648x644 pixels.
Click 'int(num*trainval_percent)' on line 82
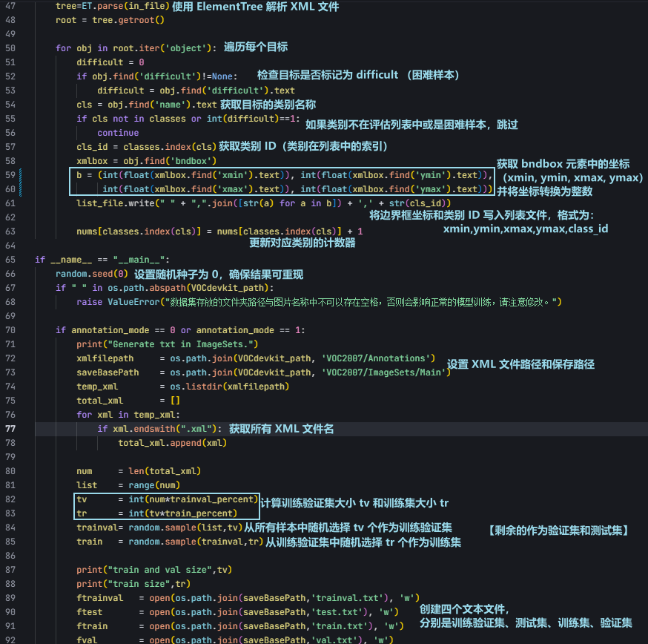pyautogui.click(x=193, y=499)
